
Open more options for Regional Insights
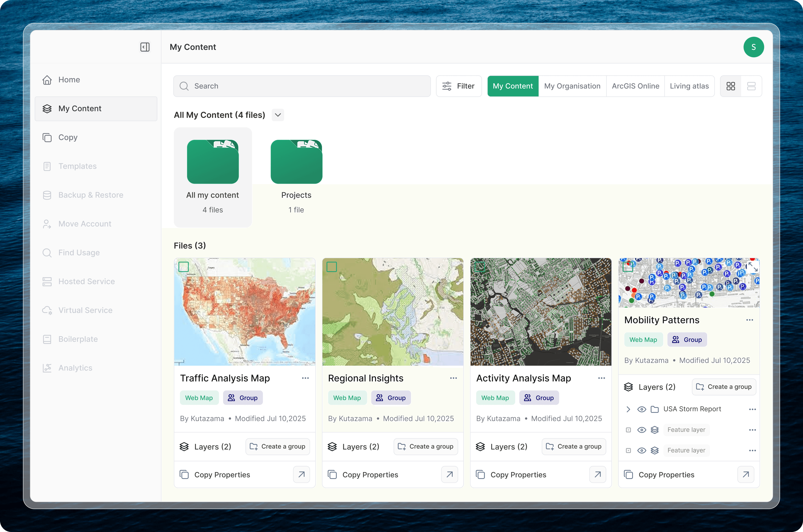453,378
